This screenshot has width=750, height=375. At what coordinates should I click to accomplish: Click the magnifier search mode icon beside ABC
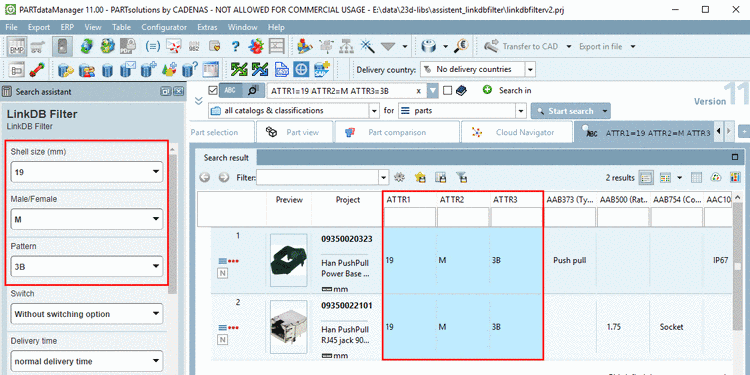pyautogui.click(x=252, y=90)
